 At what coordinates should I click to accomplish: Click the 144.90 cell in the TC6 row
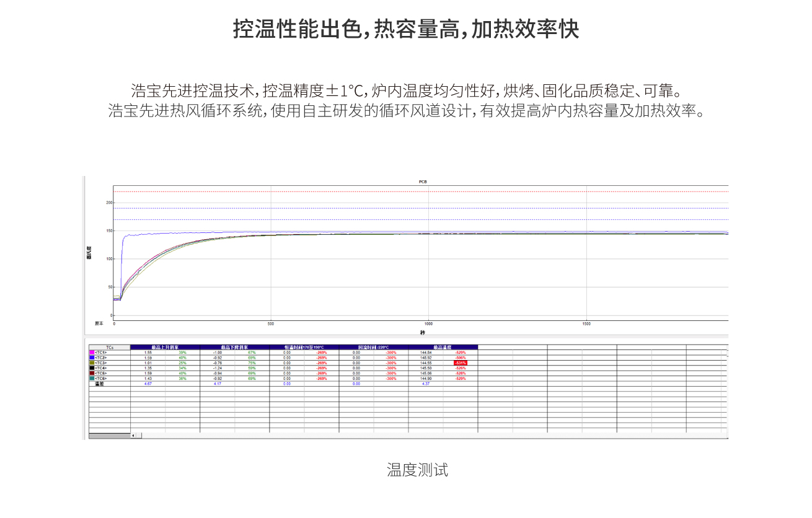tap(426, 379)
